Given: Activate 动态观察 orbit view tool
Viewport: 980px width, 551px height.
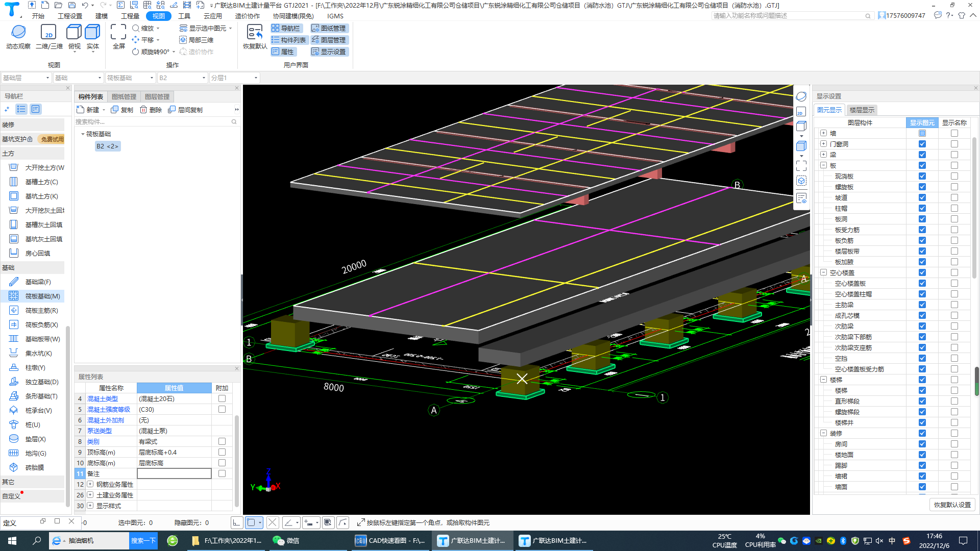Looking at the screenshot, I should tap(18, 37).
